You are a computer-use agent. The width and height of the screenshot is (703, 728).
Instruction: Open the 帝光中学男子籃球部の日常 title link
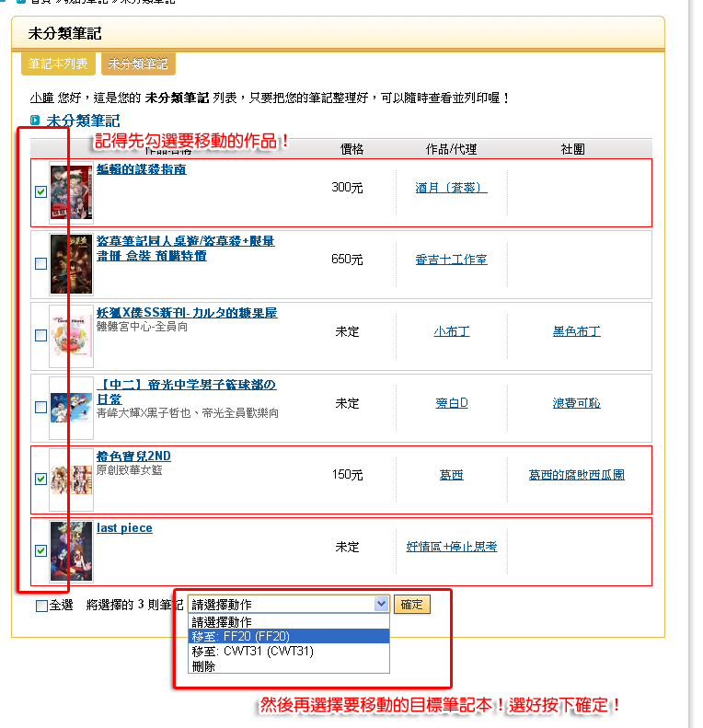pyautogui.click(x=187, y=392)
